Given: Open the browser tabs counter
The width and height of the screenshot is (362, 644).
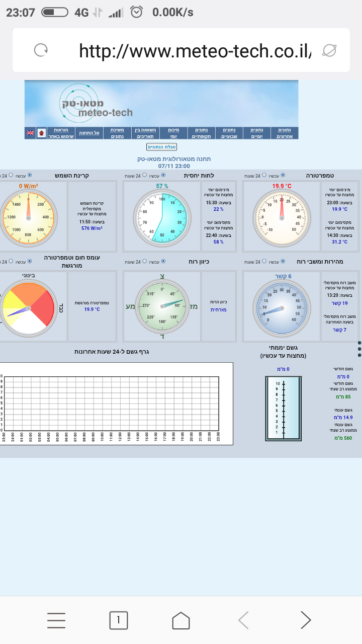Looking at the screenshot, I should (119, 620).
